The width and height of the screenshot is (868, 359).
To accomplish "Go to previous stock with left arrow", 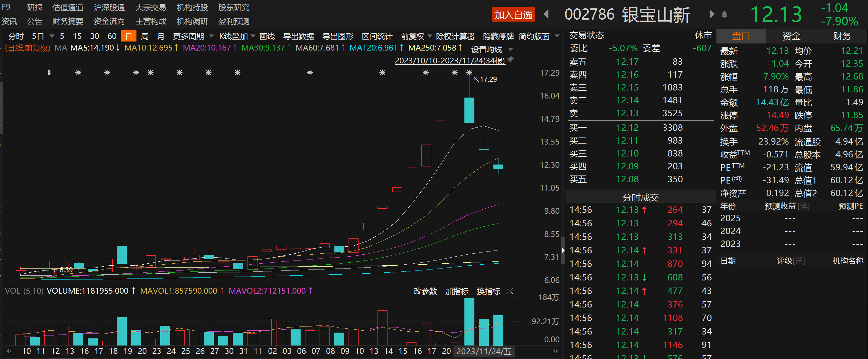I will [x=546, y=14].
